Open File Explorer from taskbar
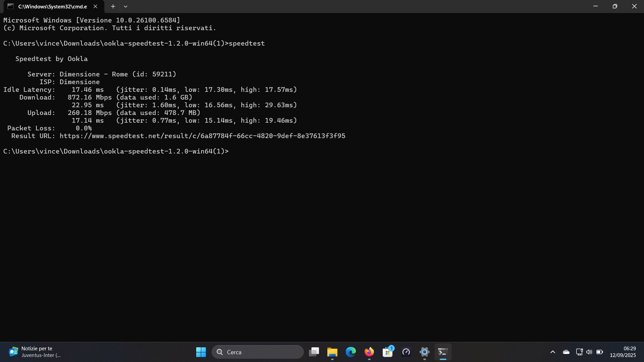Viewport: 644px width, 362px height. pyautogui.click(x=332, y=352)
